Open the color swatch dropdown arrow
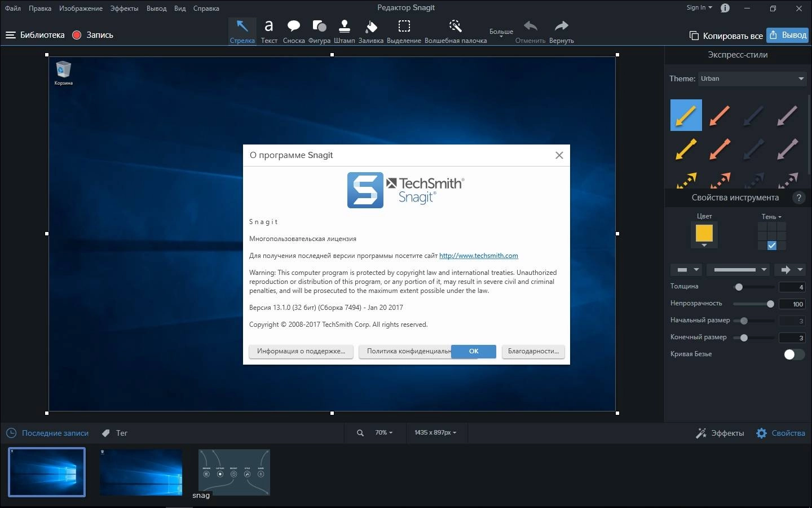 pyautogui.click(x=704, y=246)
